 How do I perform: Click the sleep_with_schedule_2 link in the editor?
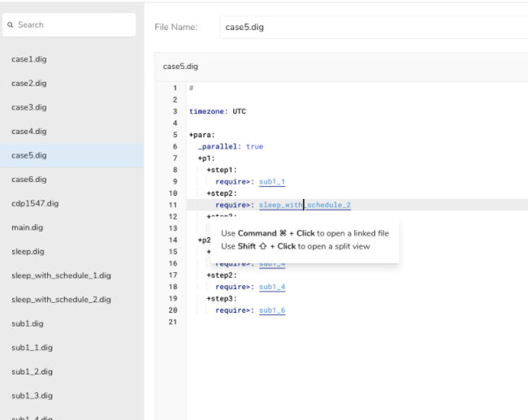[x=305, y=206]
